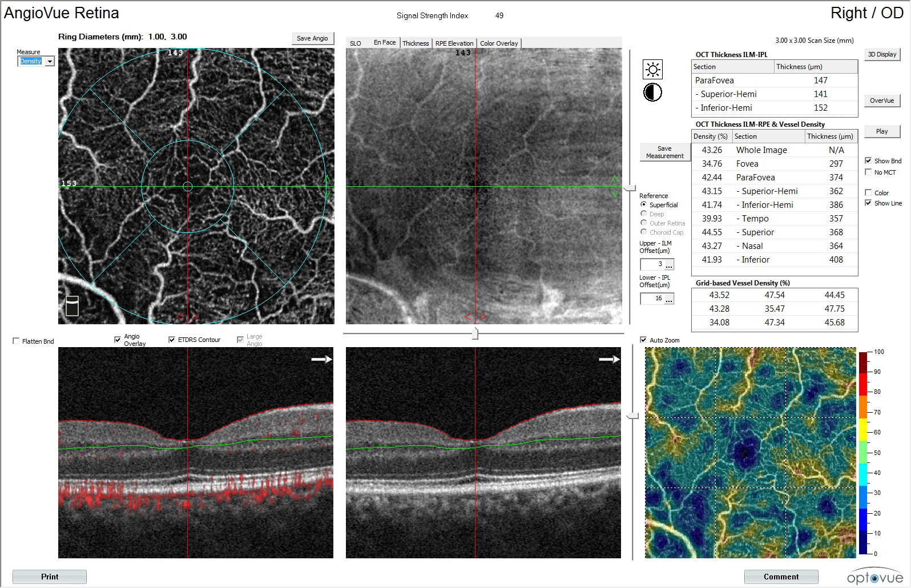Click the Superior section row with 44.55
Viewport: 911px width, 588px height.
775,232
